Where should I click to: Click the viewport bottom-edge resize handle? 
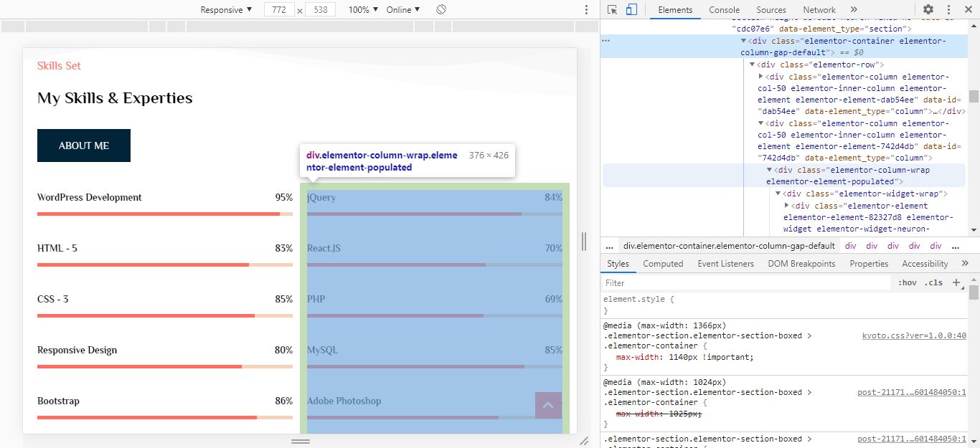[300, 441]
